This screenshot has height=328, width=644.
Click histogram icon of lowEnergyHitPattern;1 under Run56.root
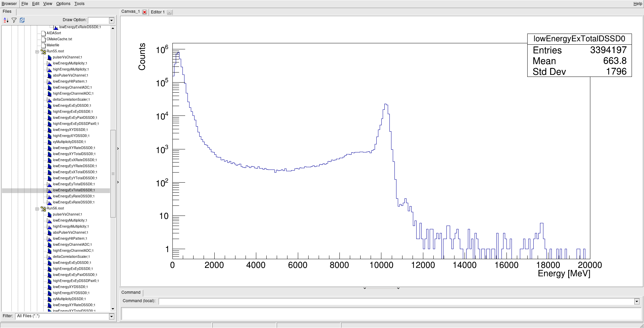[49, 239]
